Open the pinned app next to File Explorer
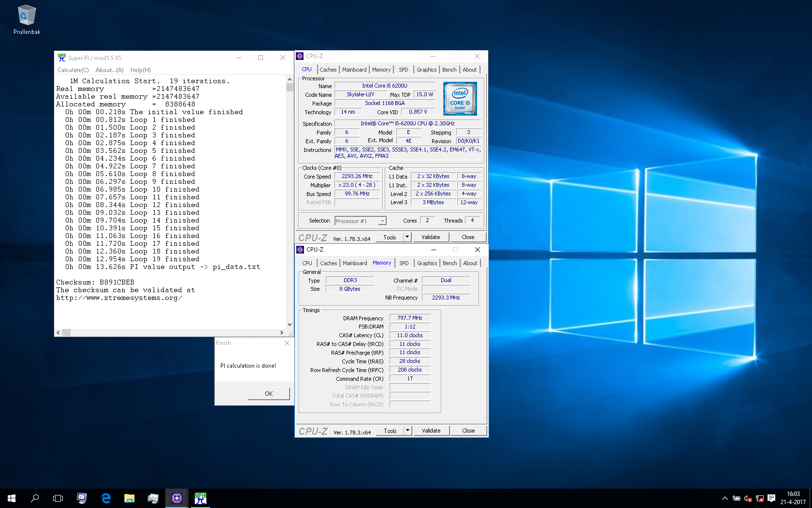Viewport: 812px width, 508px height. click(x=153, y=498)
